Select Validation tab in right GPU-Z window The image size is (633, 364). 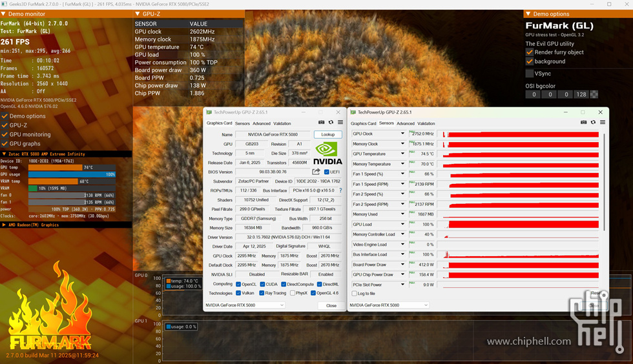426,123
